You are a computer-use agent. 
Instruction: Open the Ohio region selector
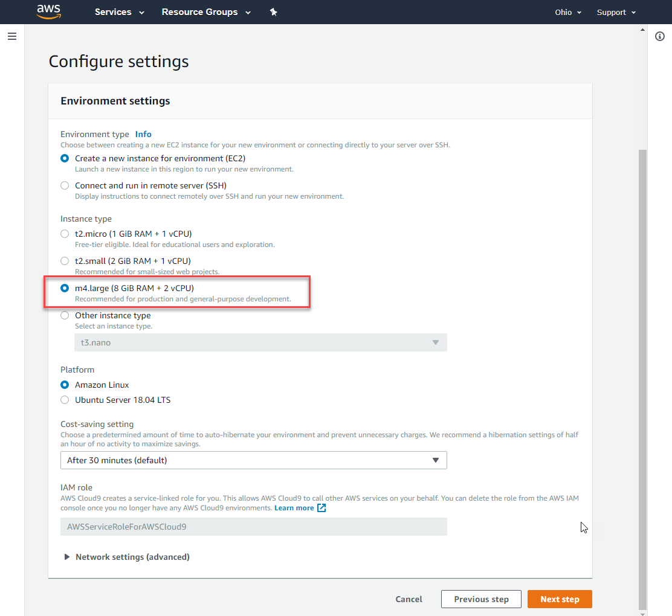[x=568, y=13]
